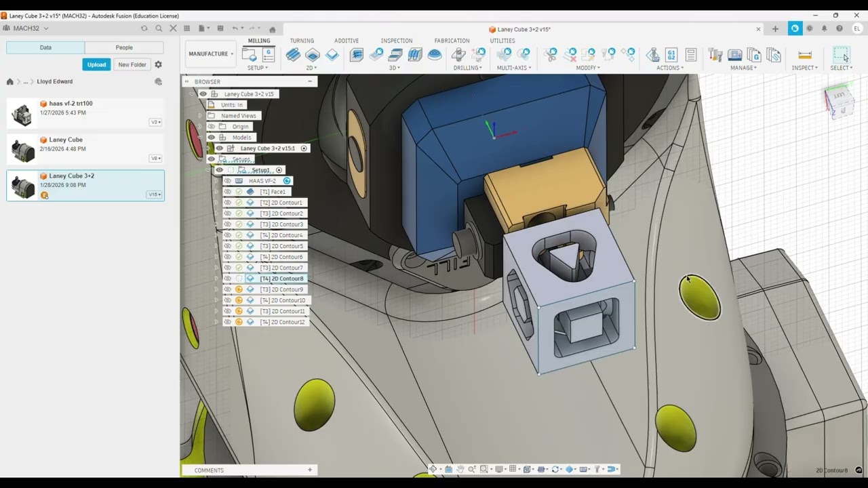Image resolution: width=868 pixels, height=488 pixels.
Task: Show toolpath for [T2] 2D Contour1
Action: click(x=228, y=203)
